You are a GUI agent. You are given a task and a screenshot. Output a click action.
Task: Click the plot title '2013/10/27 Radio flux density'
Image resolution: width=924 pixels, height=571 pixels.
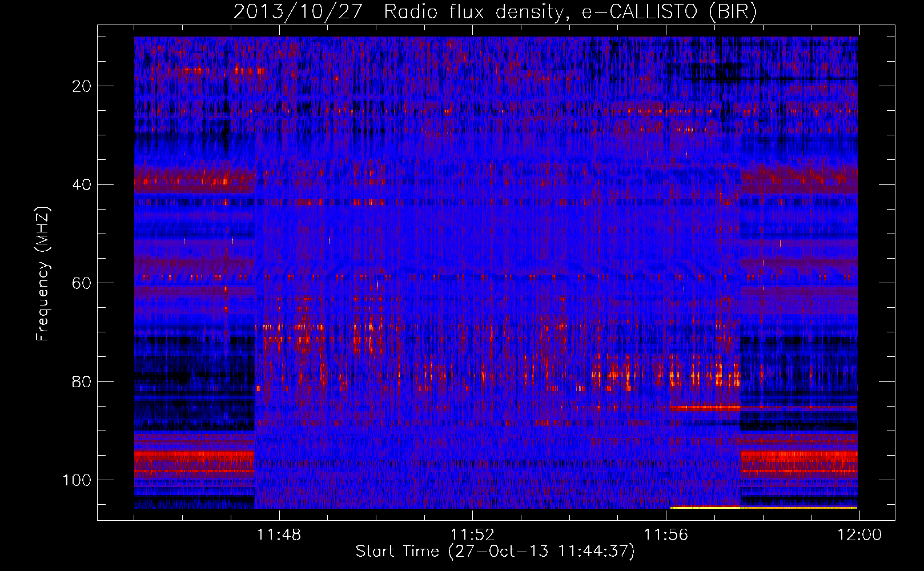[x=495, y=12]
